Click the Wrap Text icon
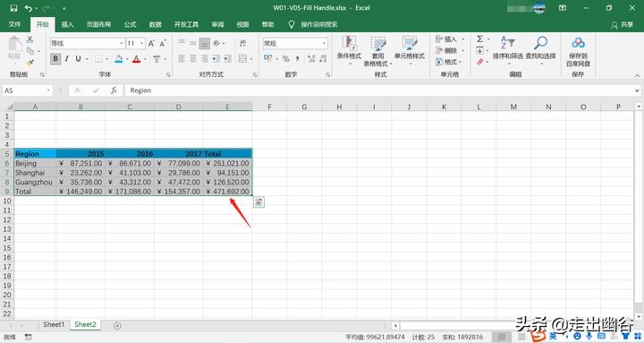644x343 pixels. (242, 43)
